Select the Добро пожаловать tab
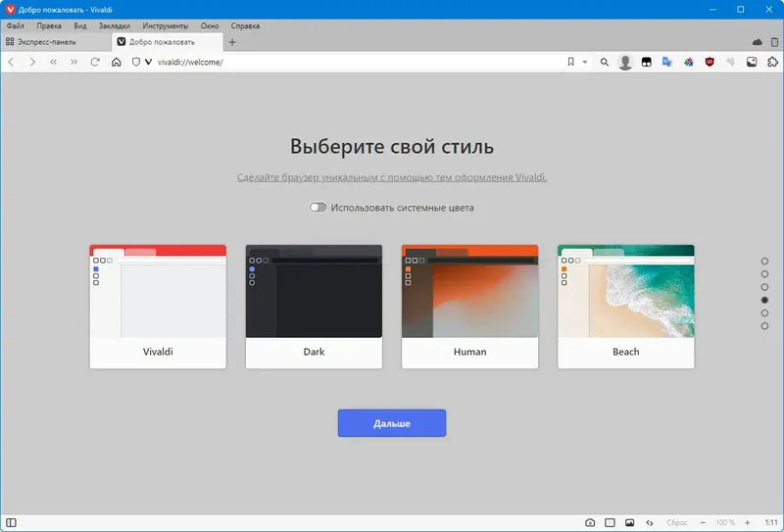This screenshot has height=532, width=784. coord(168,42)
